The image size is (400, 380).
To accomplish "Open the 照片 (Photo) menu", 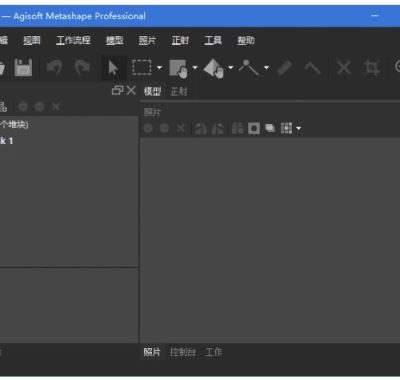I will pos(147,41).
